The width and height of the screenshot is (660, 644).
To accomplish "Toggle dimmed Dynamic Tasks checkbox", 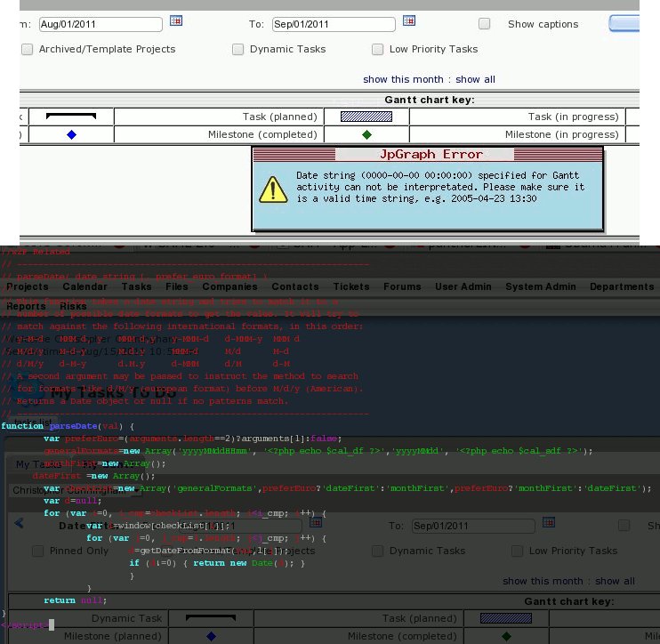I will pos(377,551).
